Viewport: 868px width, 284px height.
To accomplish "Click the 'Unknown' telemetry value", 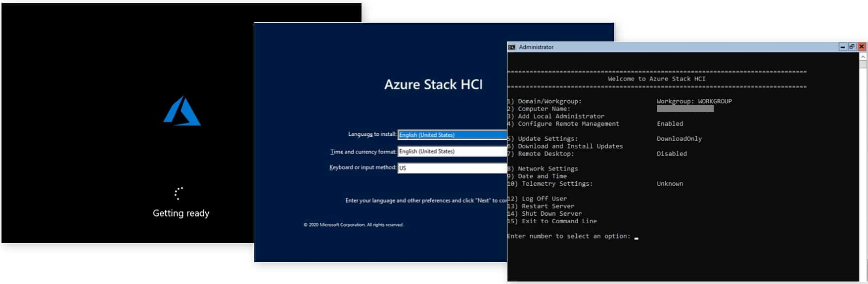I will coord(670,184).
